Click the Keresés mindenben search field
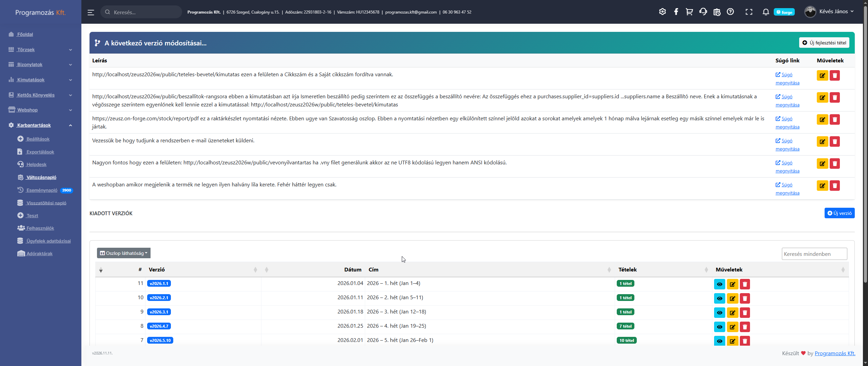 click(814, 254)
